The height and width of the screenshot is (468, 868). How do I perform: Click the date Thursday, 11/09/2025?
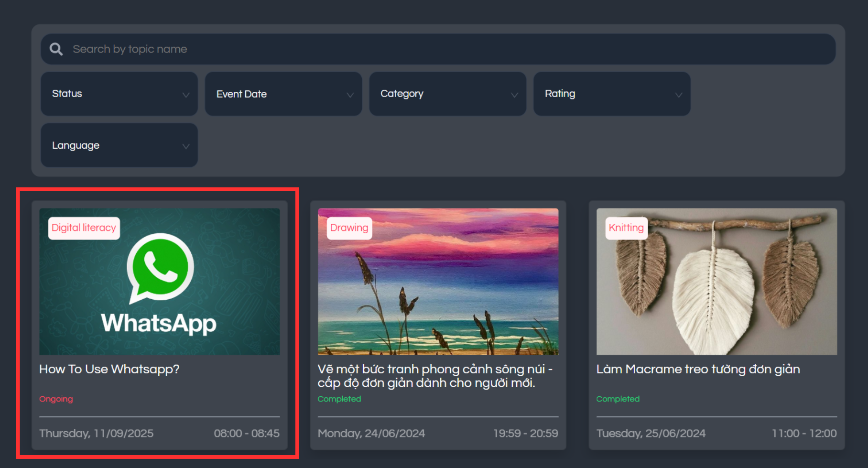[x=97, y=434]
